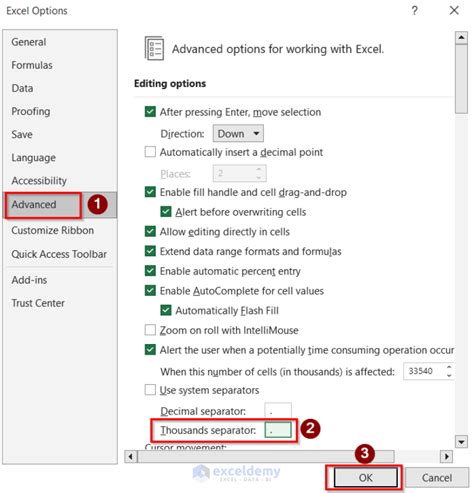The width and height of the screenshot is (474, 493).
Task: Decrease the cells-affected value of 33540
Action: coord(449,375)
